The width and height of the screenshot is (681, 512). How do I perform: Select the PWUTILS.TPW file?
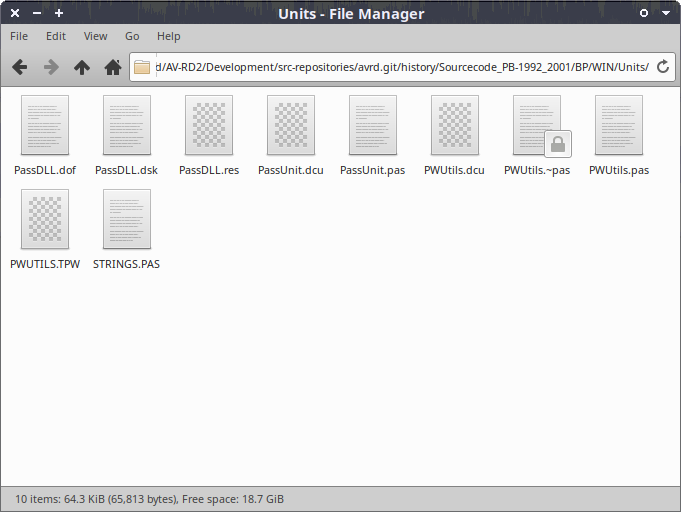click(45, 220)
